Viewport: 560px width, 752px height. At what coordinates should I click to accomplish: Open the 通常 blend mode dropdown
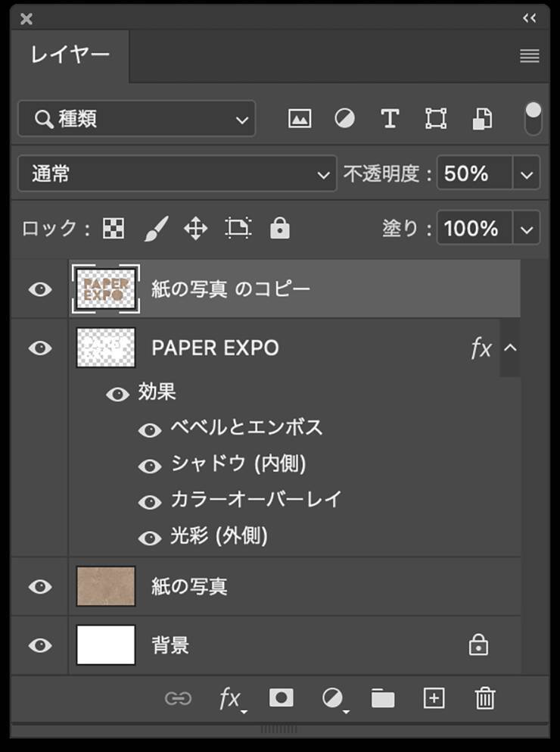click(x=176, y=174)
